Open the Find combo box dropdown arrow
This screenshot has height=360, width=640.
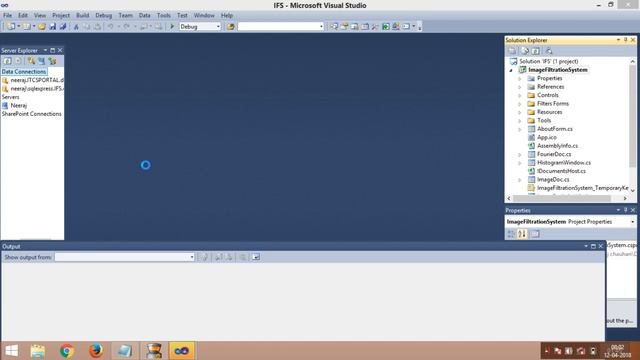321,27
